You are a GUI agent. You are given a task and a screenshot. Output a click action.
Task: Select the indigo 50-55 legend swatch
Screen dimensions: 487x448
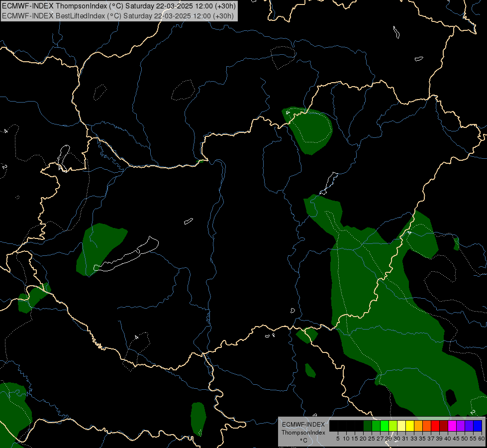tap(469, 426)
